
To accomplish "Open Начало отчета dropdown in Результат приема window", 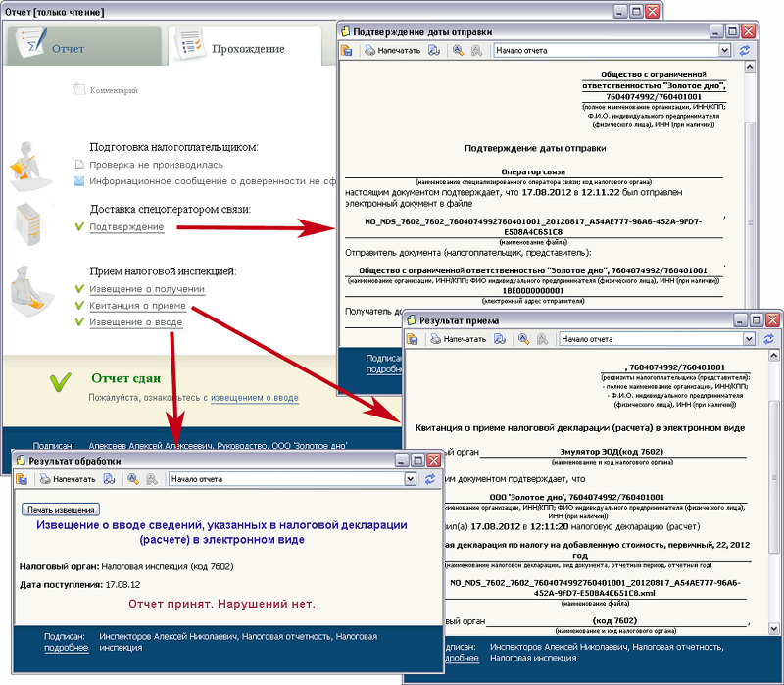I will point(749,339).
